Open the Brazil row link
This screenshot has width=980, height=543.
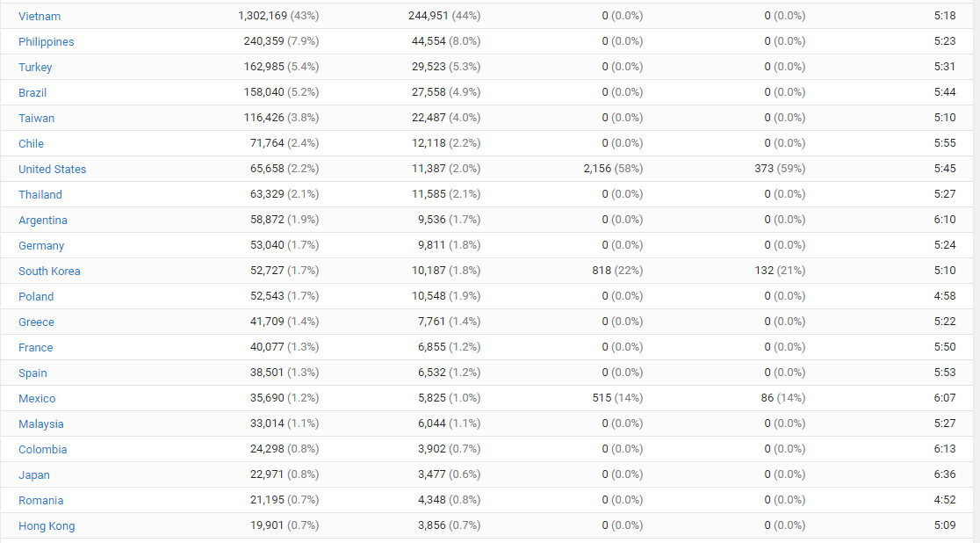click(32, 92)
